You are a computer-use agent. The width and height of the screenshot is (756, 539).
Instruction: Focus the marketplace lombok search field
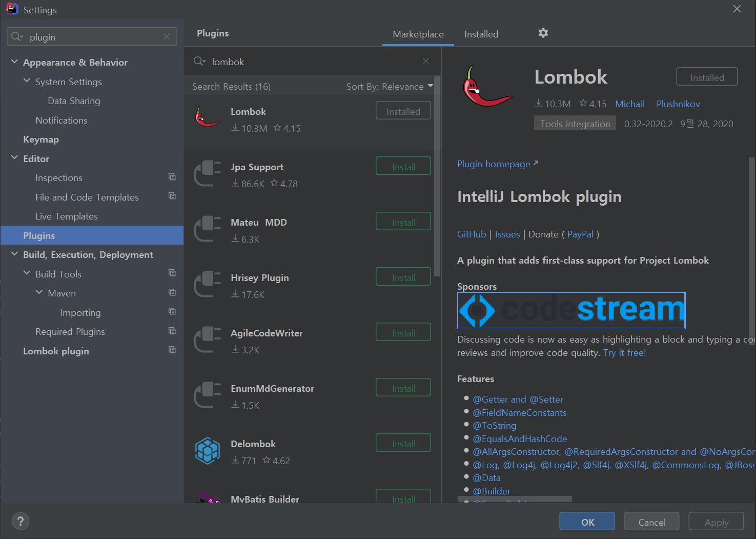313,62
